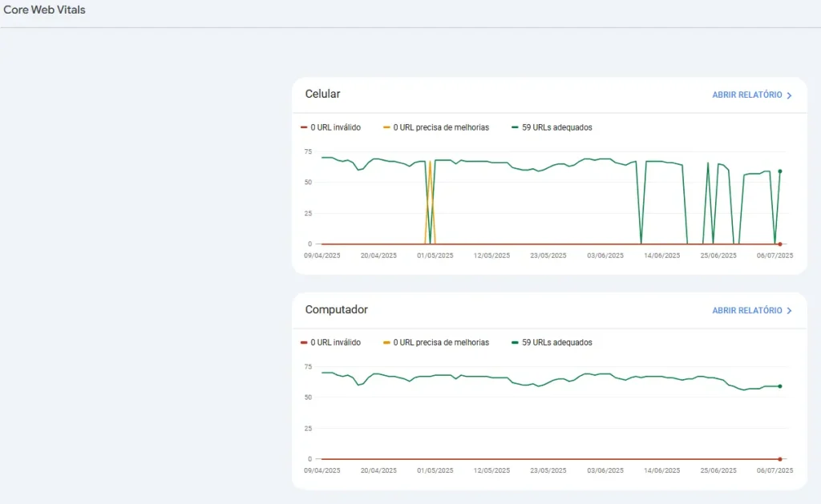Open the Celular report via ABRIR RELATÓRIO

746,95
